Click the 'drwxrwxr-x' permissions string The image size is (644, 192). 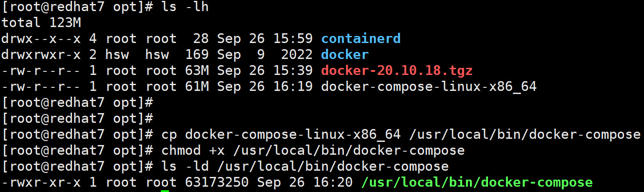[41, 55]
